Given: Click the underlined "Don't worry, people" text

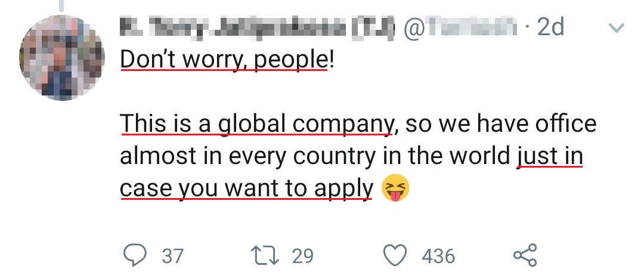Looking at the screenshot, I should (x=224, y=60).
